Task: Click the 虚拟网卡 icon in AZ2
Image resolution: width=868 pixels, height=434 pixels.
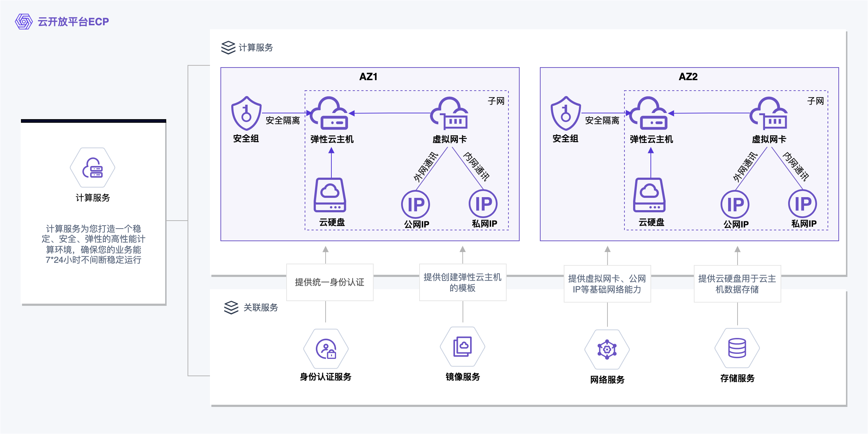Action: (x=768, y=113)
